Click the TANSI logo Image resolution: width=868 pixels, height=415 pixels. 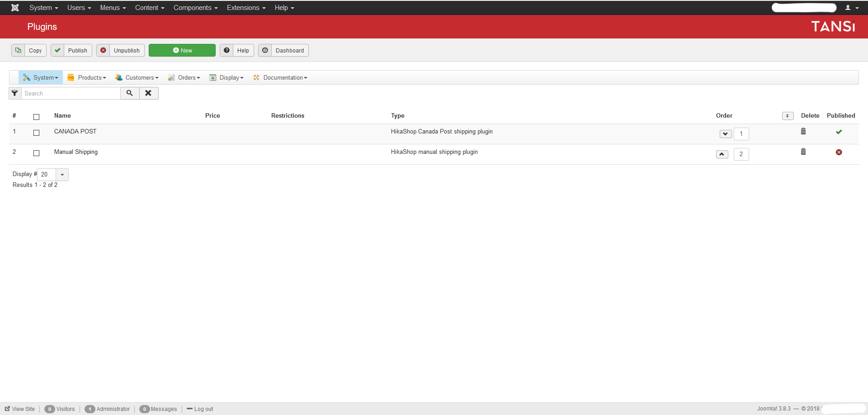pyautogui.click(x=833, y=27)
